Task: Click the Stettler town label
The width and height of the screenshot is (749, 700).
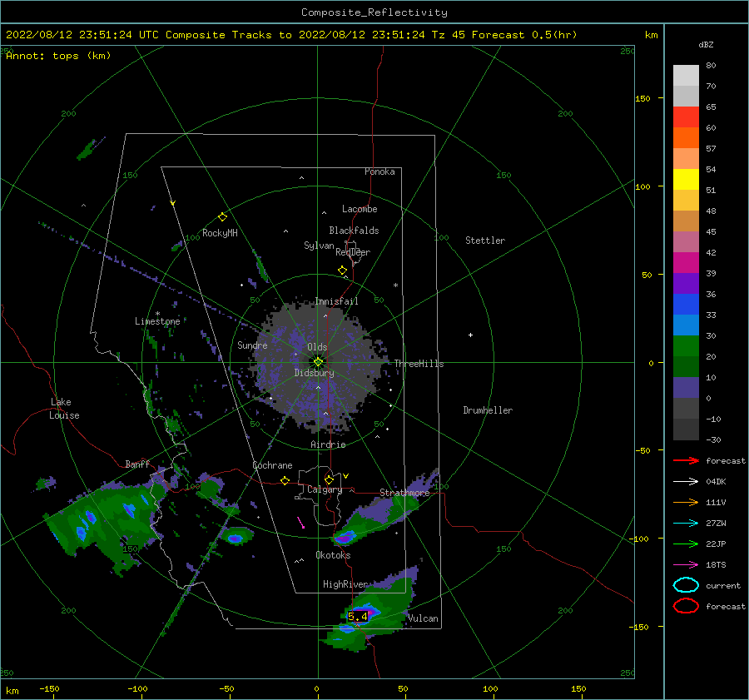Action: click(x=485, y=241)
